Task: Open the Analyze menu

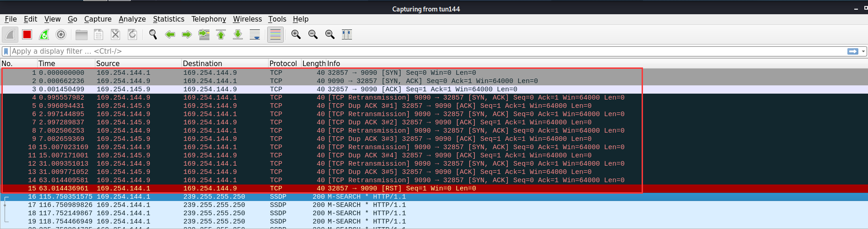Action: [132, 19]
